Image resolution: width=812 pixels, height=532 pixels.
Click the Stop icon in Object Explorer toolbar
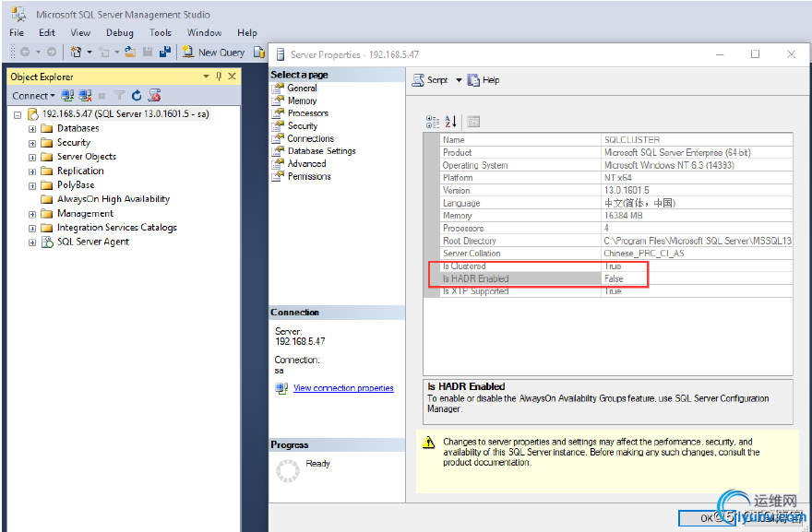pos(102,96)
